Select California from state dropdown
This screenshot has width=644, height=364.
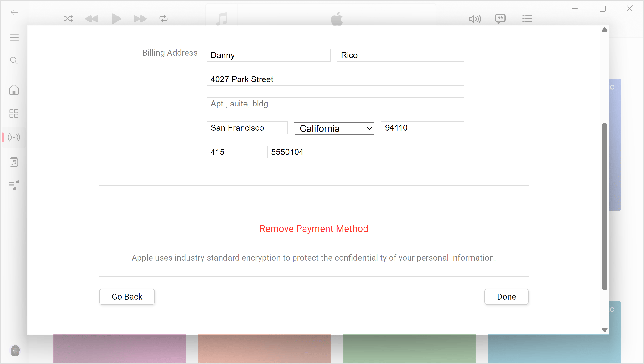click(x=334, y=128)
